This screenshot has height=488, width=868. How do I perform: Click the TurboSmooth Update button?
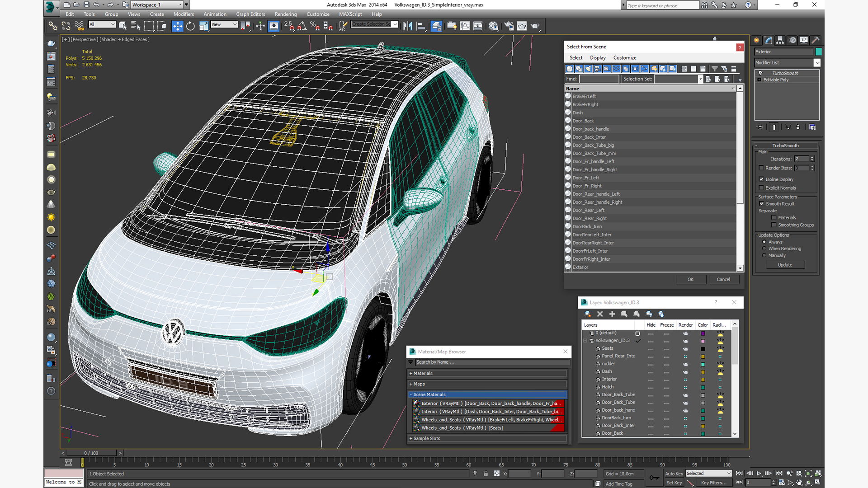[x=785, y=265]
